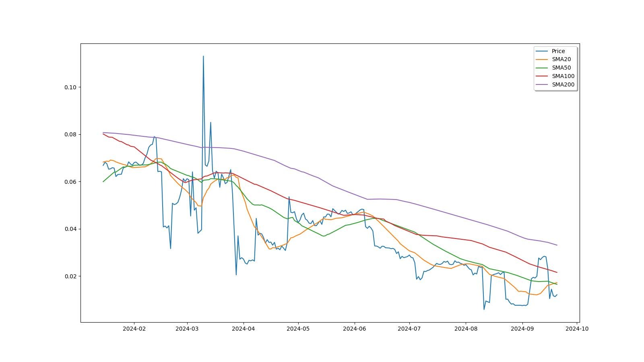
Task: Click the 0.08 y-axis tick label
Action: coord(70,134)
